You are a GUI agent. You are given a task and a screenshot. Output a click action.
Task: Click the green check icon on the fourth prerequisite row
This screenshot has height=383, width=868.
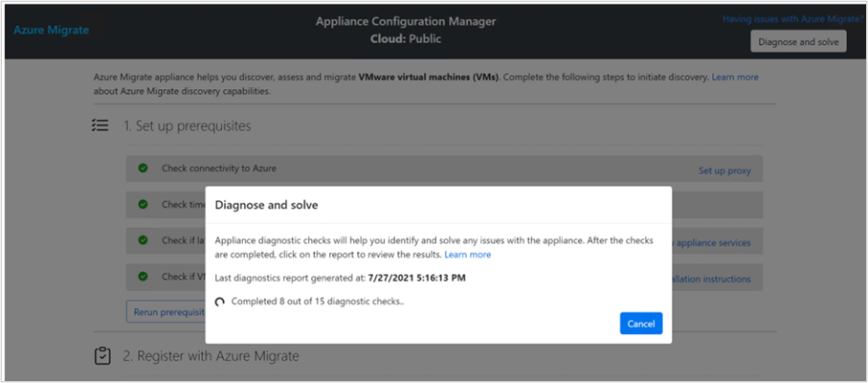tap(143, 278)
